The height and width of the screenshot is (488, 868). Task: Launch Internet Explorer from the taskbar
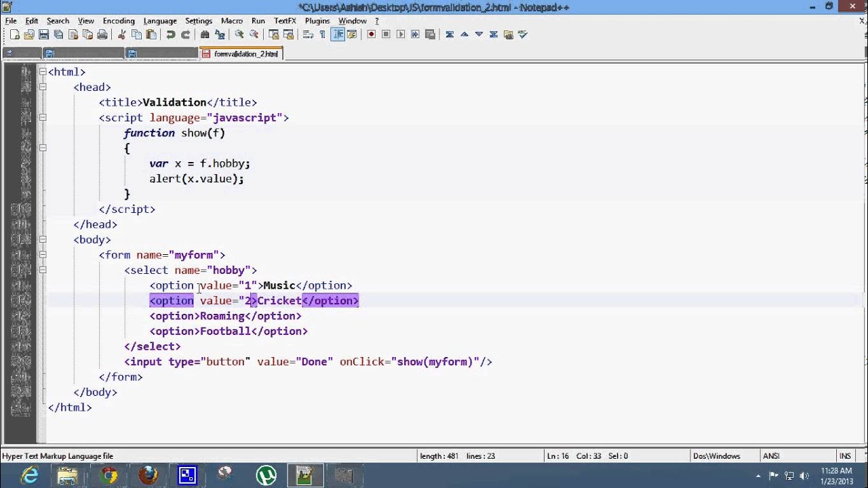pos(30,476)
